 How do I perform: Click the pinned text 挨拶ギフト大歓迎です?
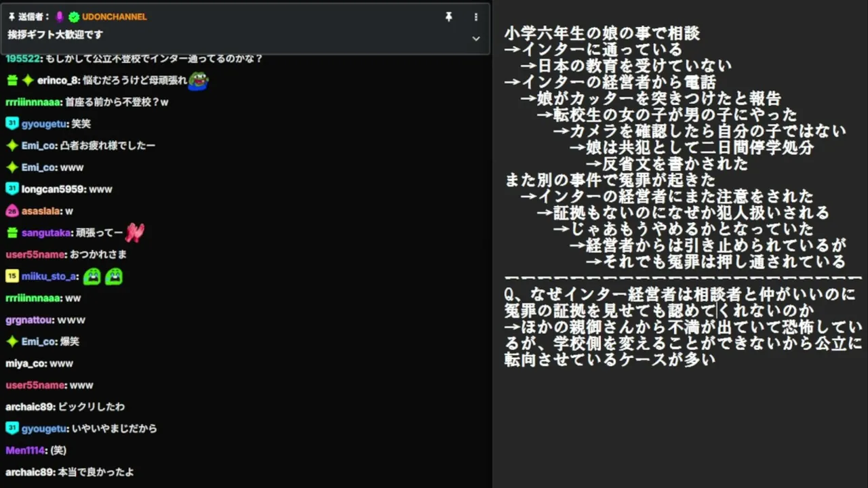[56, 35]
